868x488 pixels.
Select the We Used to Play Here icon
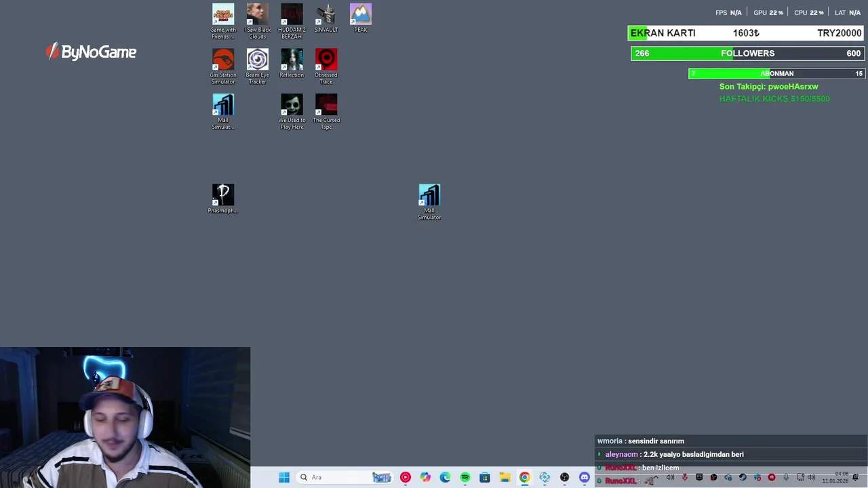(x=292, y=112)
